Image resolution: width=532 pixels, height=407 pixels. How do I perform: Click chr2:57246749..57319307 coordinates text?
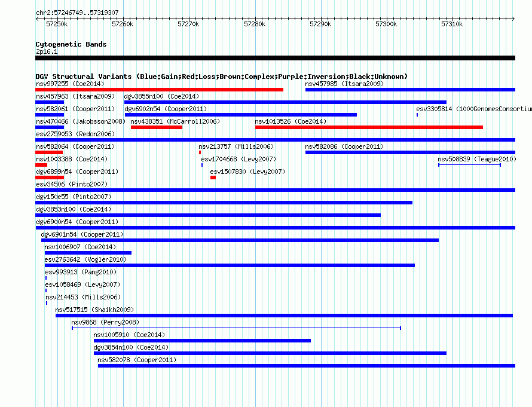point(77,13)
